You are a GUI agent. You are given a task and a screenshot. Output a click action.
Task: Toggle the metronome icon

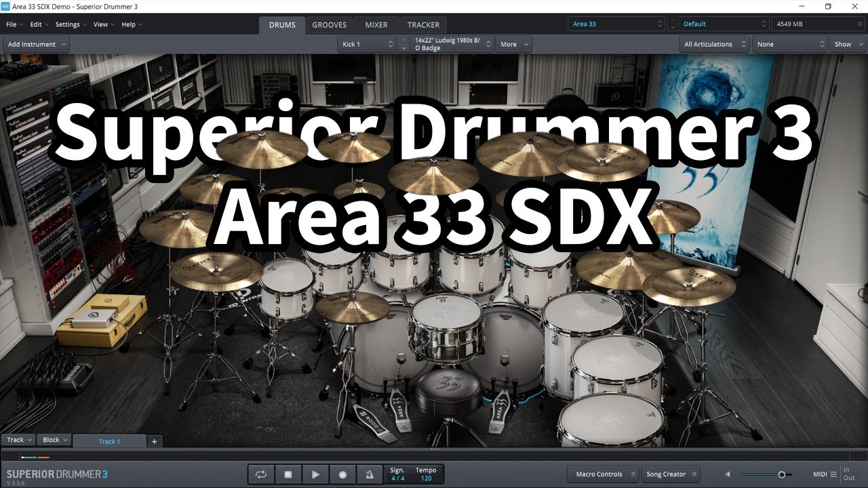[370, 474]
